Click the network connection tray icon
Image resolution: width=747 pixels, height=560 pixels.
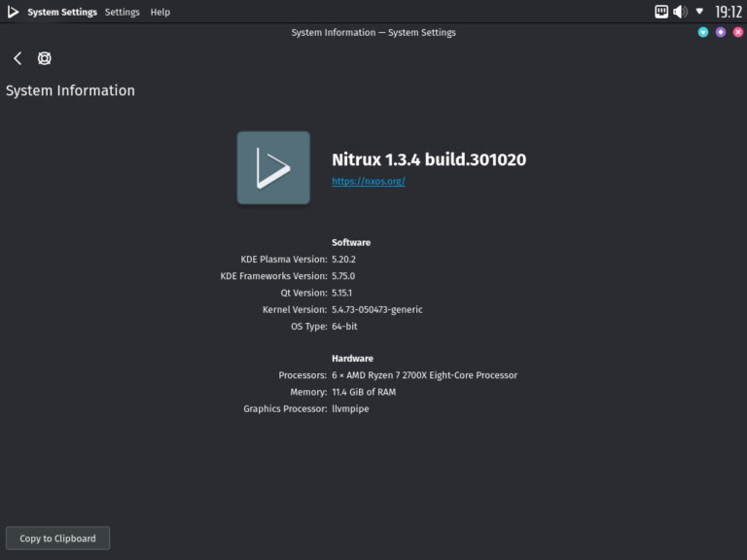point(661,12)
